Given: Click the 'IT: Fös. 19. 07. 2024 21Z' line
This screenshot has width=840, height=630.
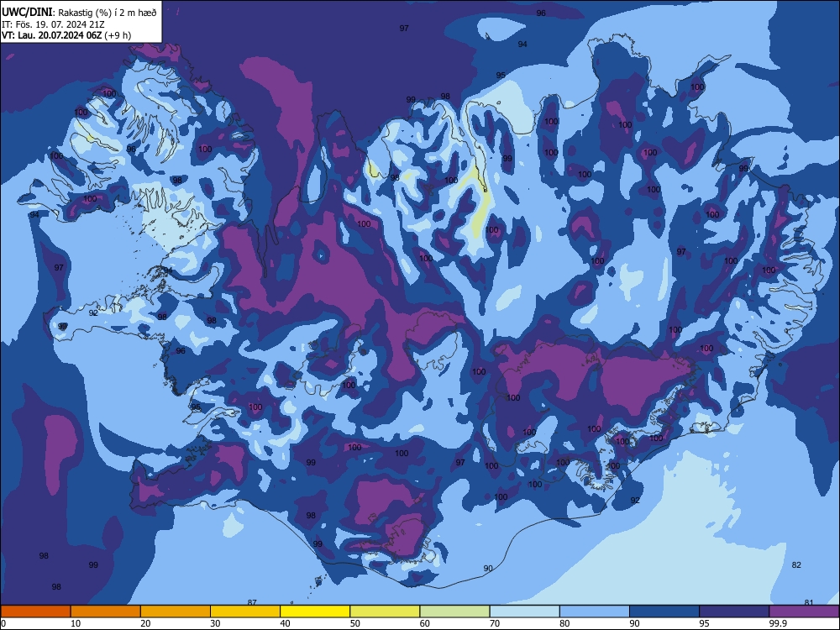Looking at the screenshot, I should click(52, 24).
